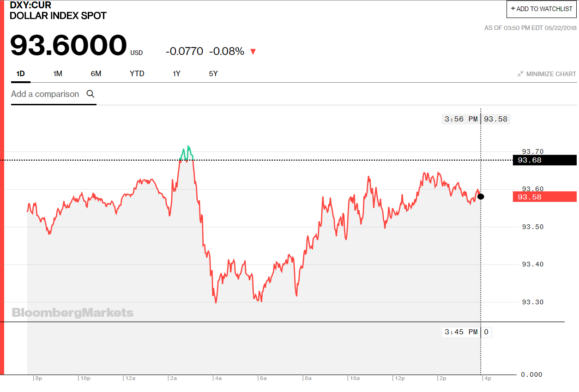The image size is (579, 392).
Task: Show the 6M chart range
Action: [96, 73]
